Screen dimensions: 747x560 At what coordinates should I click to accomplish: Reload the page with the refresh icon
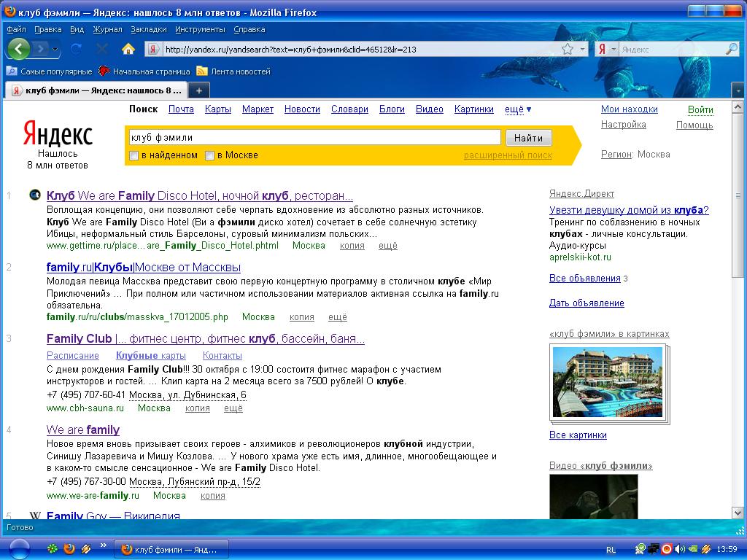coord(75,49)
